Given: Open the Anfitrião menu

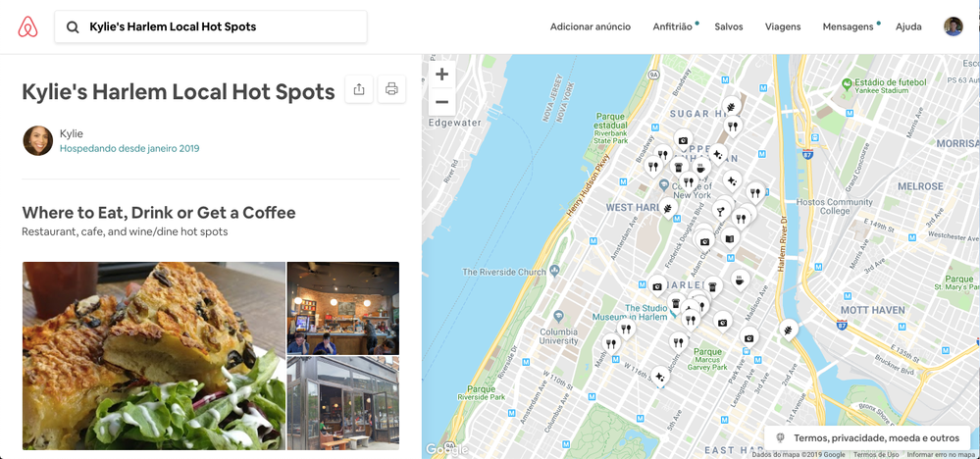Looking at the screenshot, I should [672, 27].
